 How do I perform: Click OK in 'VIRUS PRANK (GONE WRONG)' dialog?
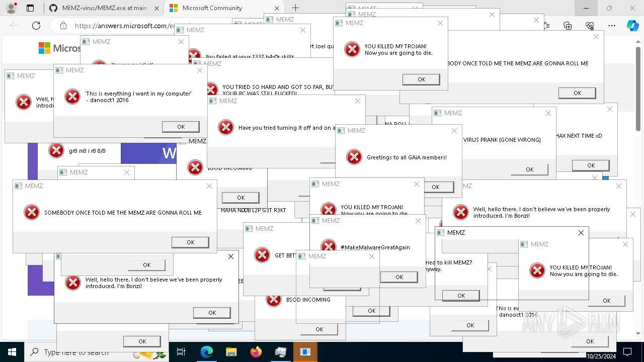[x=529, y=169]
